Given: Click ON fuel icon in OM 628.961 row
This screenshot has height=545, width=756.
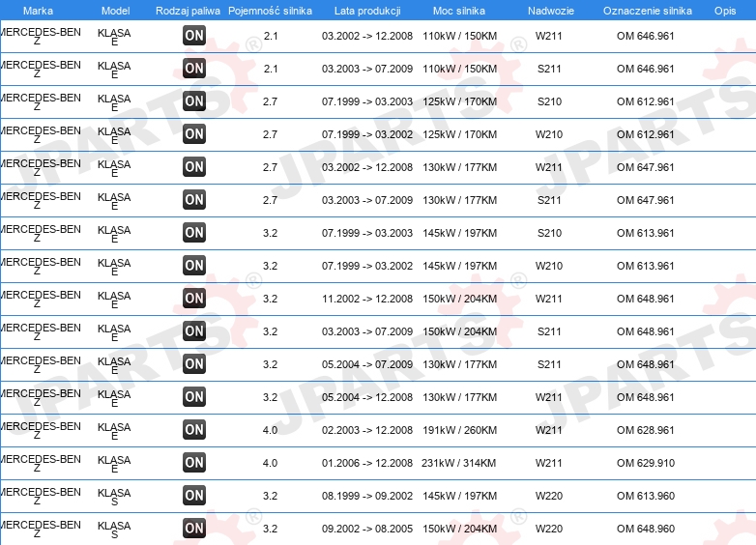Looking at the screenshot, I should click(x=194, y=430).
